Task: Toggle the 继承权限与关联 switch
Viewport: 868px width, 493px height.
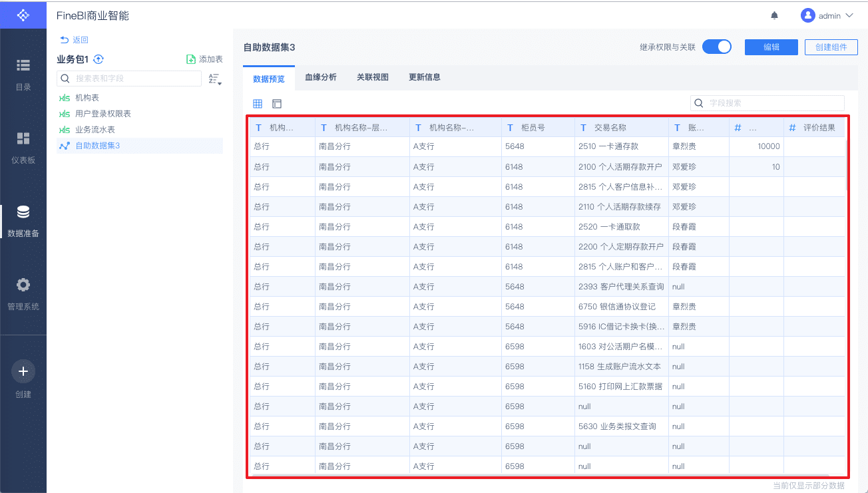Action: pos(716,47)
